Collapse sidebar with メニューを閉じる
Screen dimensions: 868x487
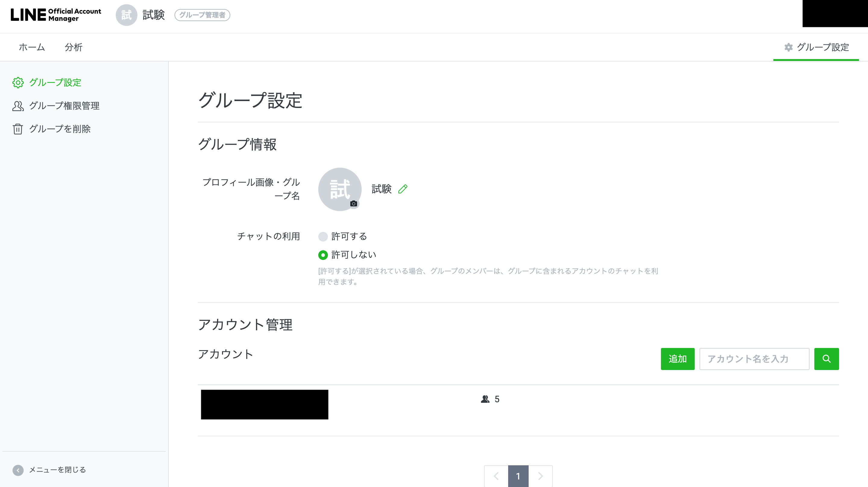point(49,470)
